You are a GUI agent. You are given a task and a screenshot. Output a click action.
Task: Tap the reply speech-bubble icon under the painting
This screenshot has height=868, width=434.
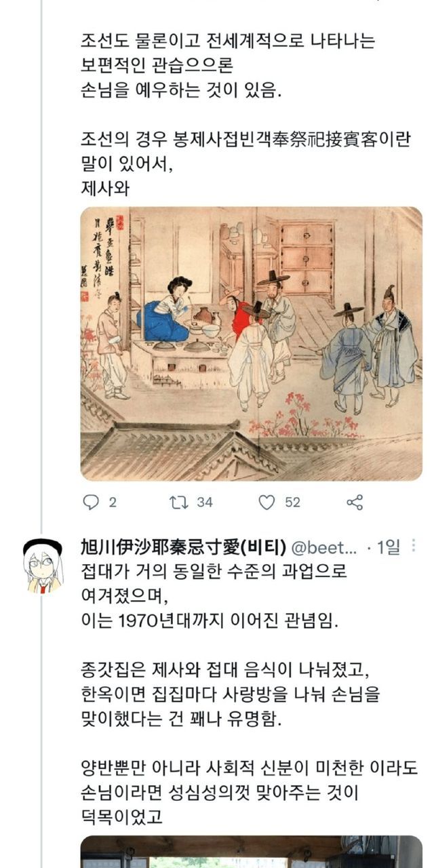pos(91,502)
